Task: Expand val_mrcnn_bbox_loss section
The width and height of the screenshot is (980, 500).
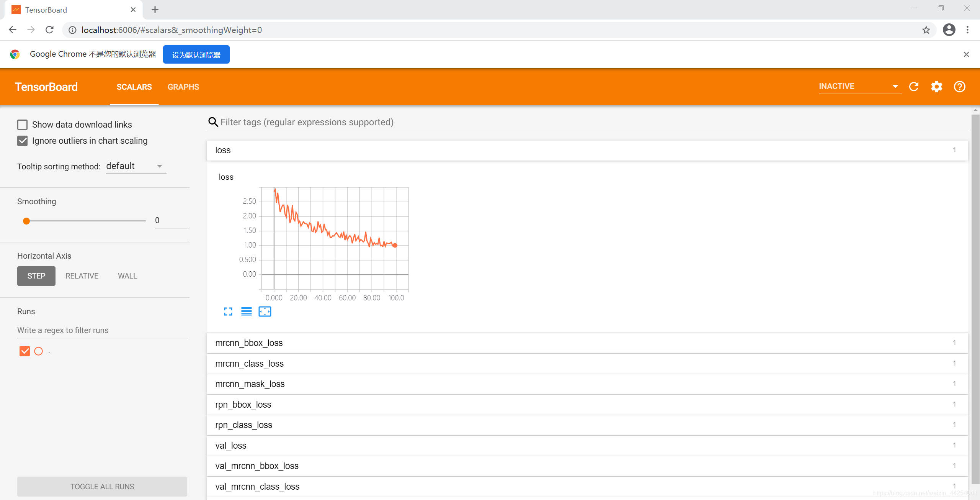Action: tap(587, 466)
